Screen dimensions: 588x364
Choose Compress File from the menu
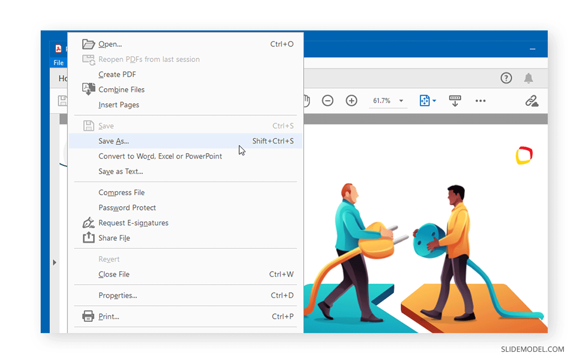click(185, 193)
